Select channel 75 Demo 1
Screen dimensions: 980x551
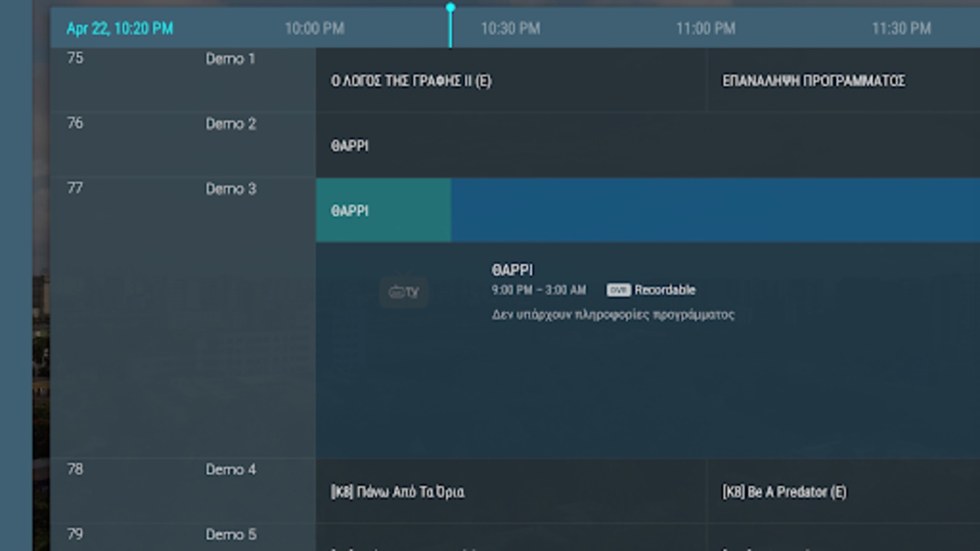183,80
